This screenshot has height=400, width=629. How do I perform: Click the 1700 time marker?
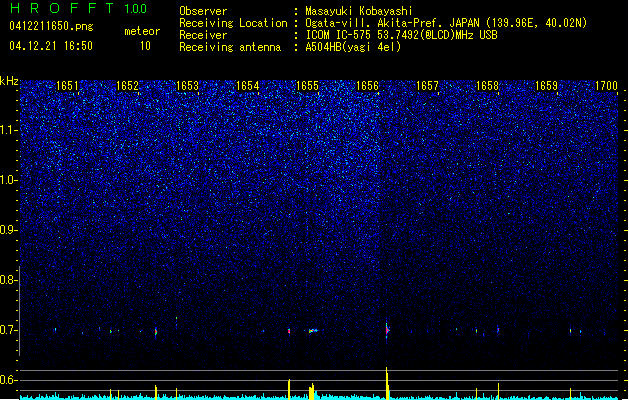point(606,86)
